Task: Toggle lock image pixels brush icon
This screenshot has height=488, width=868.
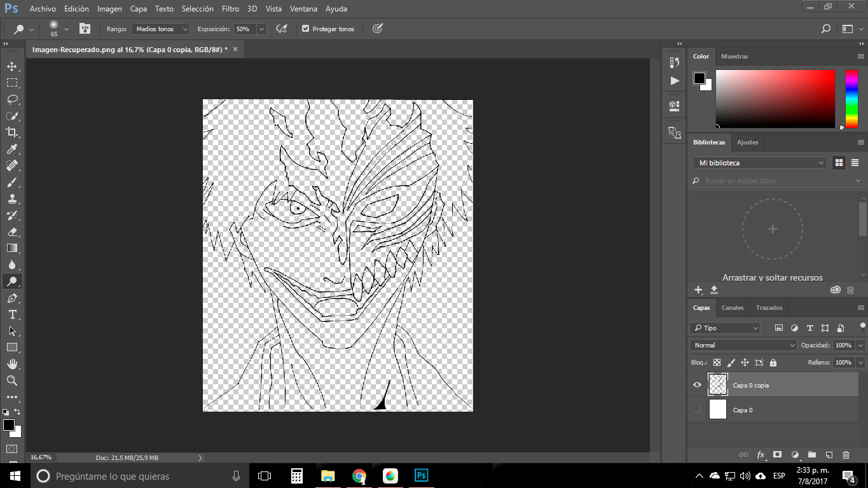Action: [x=731, y=363]
